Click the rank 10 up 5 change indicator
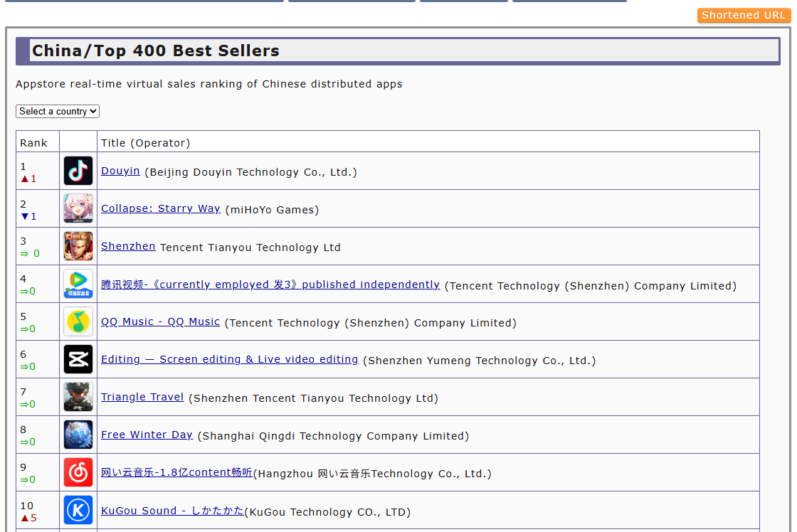797x532 pixels. [28, 518]
